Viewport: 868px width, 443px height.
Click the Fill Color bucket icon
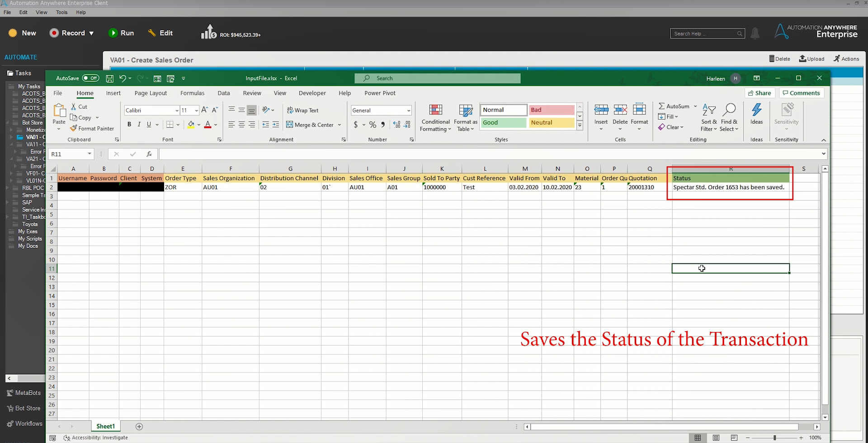tap(191, 125)
